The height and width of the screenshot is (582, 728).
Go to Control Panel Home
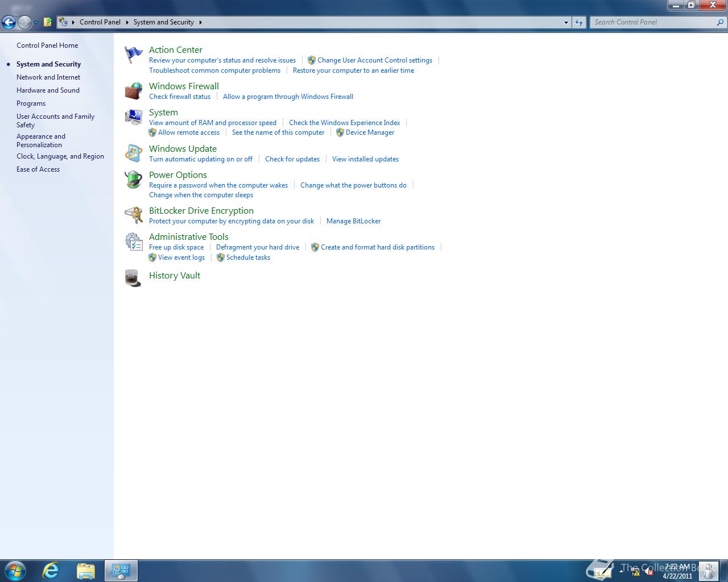(x=47, y=45)
